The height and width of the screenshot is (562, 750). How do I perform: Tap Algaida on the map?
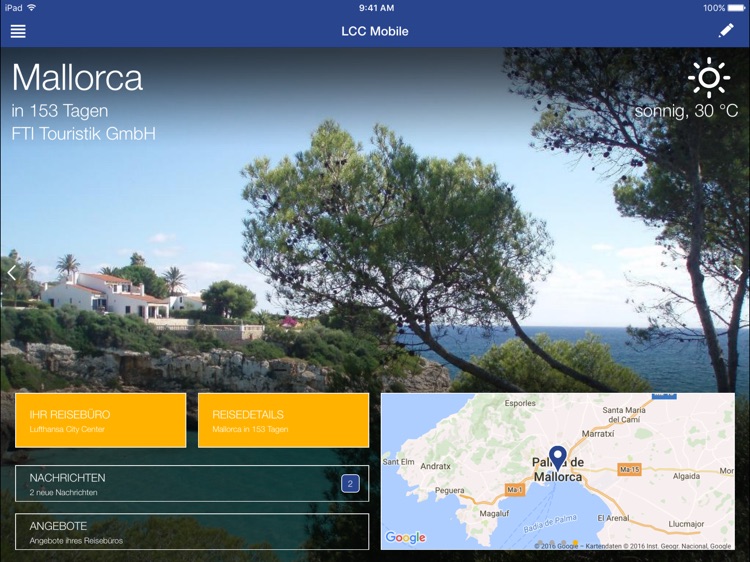coord(686,476)
